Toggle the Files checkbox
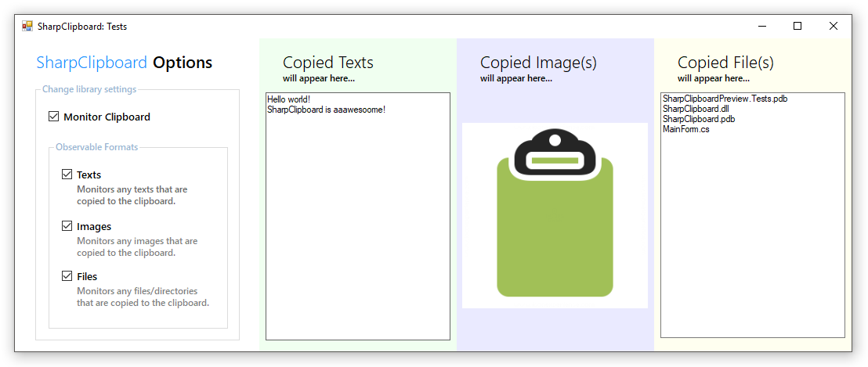868x367 pixels. point(67,276)
